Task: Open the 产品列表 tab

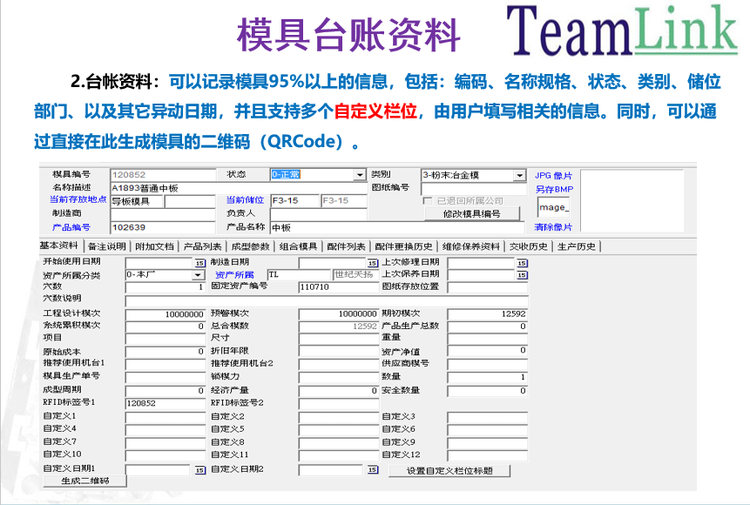Action: pyautogui.click(x=202, y=246)
